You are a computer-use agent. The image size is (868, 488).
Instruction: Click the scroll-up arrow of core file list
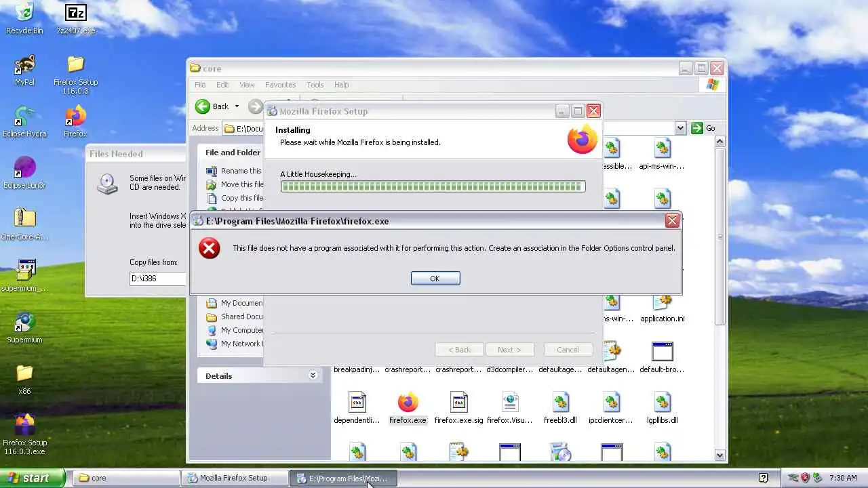[x=720, y=142]
